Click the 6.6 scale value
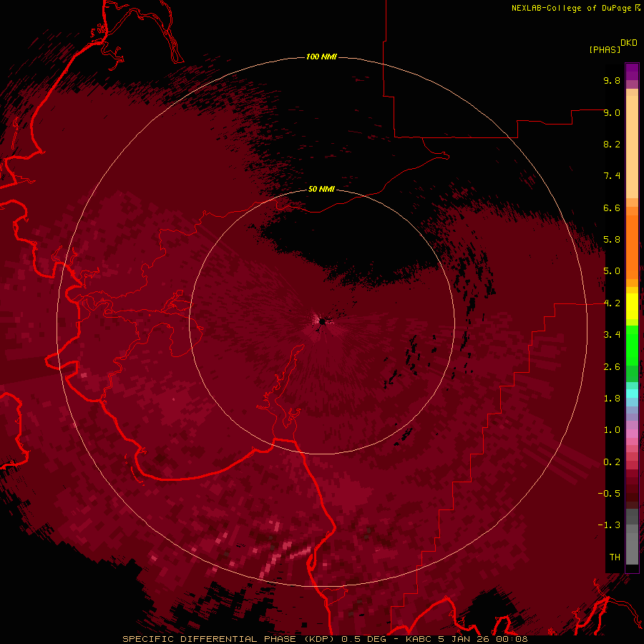 coord(612,208)
